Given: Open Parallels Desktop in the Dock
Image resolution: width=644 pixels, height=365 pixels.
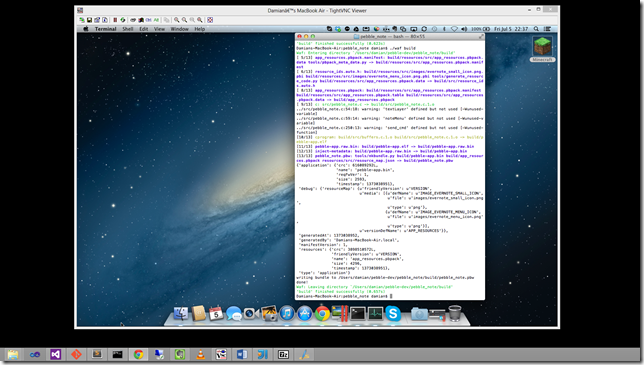Looking at the screenshot, I should (340, 314).
